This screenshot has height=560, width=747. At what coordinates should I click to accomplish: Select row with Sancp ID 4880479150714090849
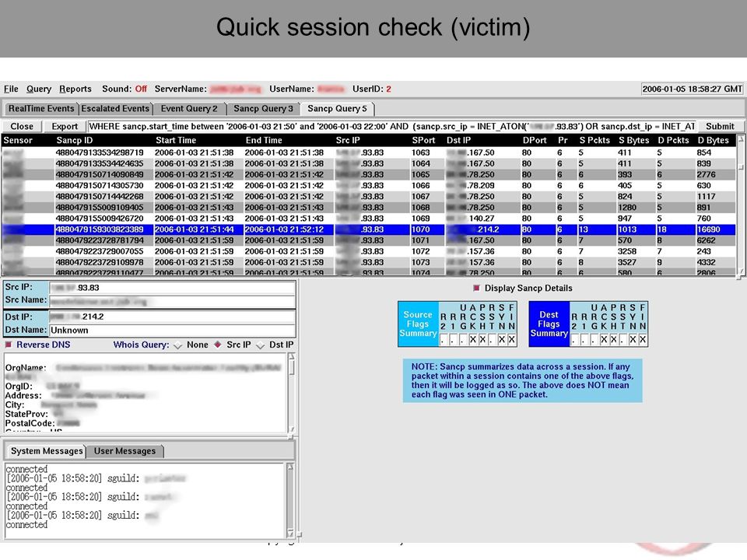coord(368,175)
